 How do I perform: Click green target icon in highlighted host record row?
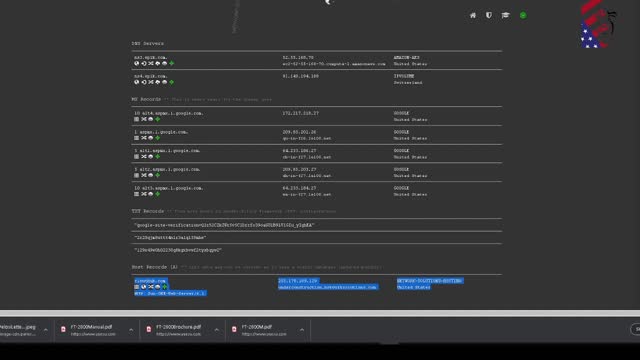tap(164, 287)
